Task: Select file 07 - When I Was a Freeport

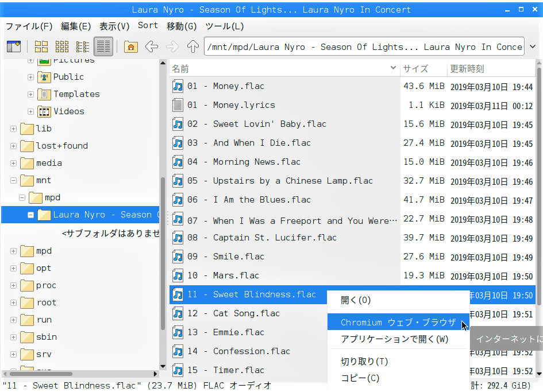Action: [292, 221]
